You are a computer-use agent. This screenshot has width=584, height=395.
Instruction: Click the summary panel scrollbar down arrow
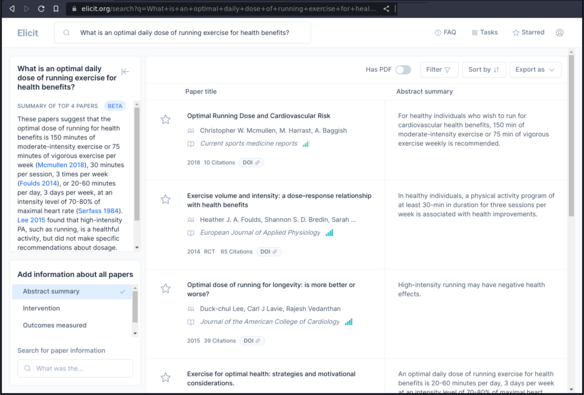pos(137,248)
